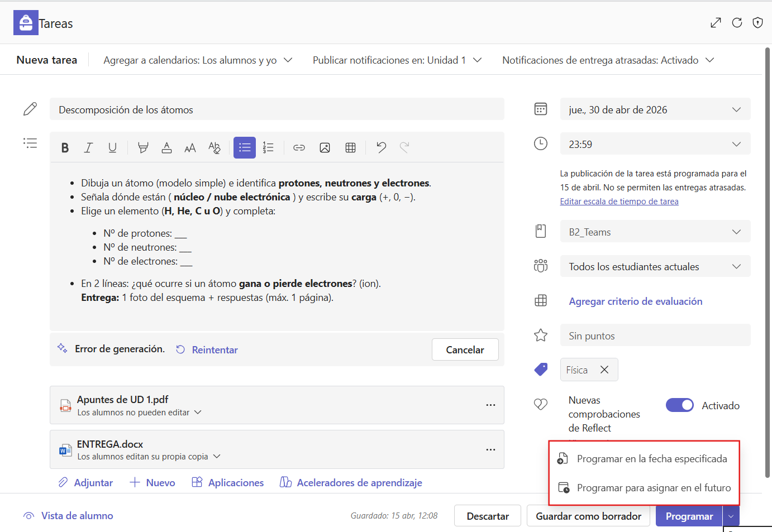Viewport: 772px width, 532px height.
Task: Open the Programar split-button arrow
Action: (731, 516)
